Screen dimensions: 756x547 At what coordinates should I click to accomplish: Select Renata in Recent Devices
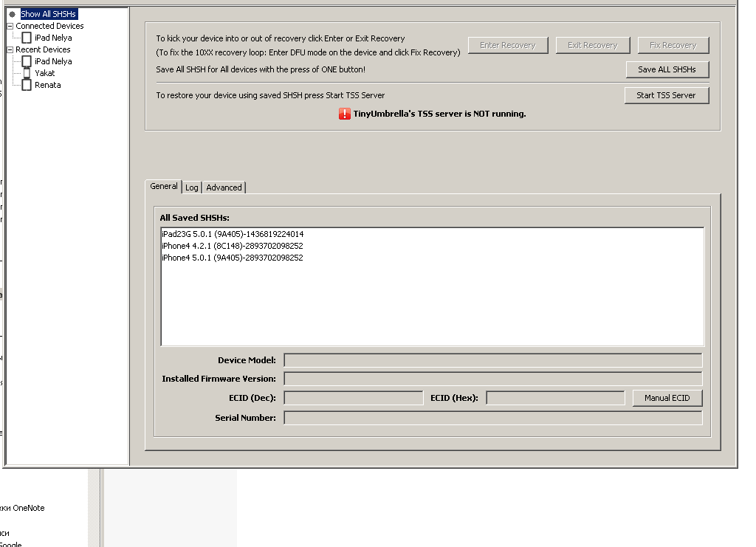[48, 85]
